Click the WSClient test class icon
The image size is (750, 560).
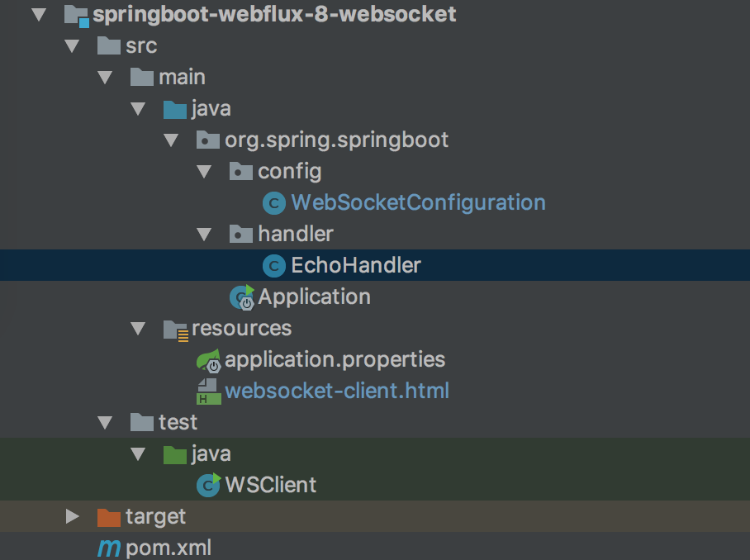208,485
